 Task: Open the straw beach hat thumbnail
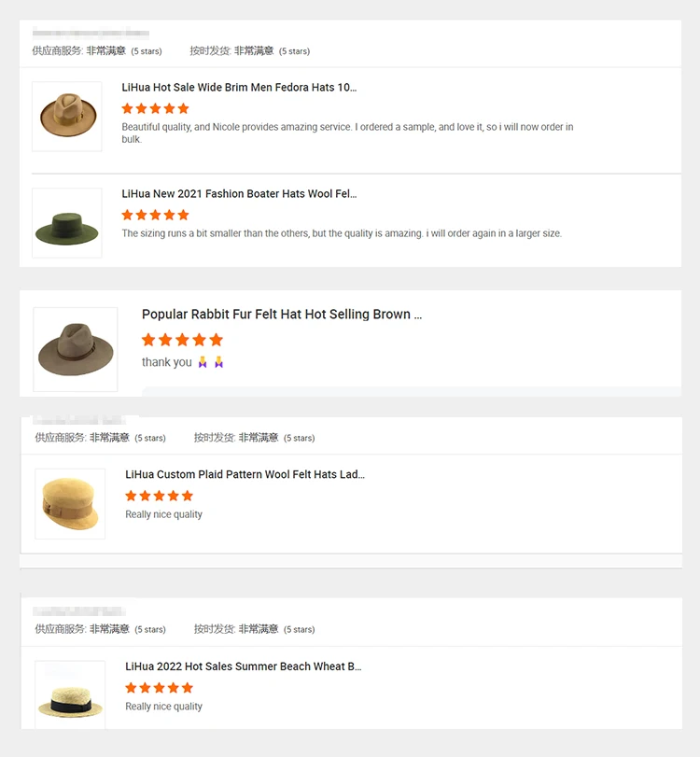click(x=70, y=695)
